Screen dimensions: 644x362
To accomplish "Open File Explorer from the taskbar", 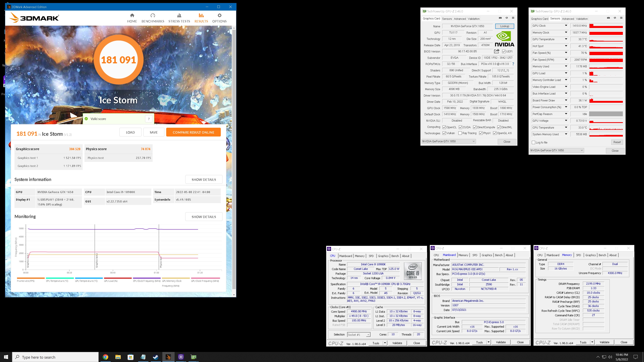I will (x=118, y=357).
